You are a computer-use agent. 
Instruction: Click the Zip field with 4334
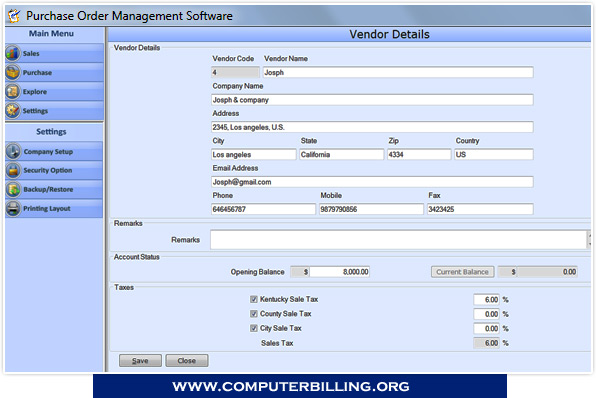(419, 154)
